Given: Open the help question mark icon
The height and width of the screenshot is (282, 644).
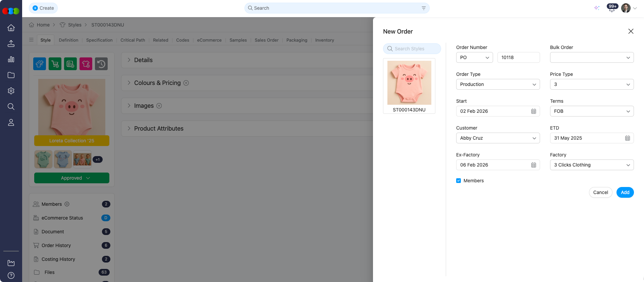Looking at the screenshot, I should click(11, 276).
